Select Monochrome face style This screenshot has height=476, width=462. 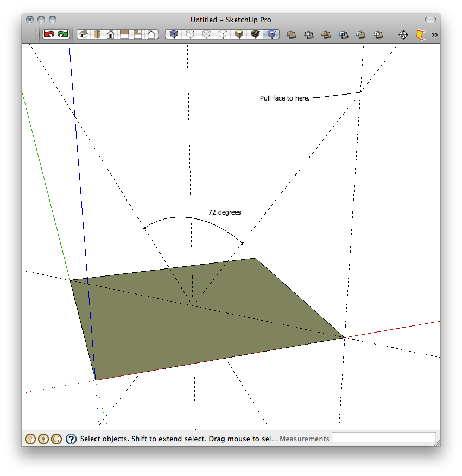coord(271,34)
